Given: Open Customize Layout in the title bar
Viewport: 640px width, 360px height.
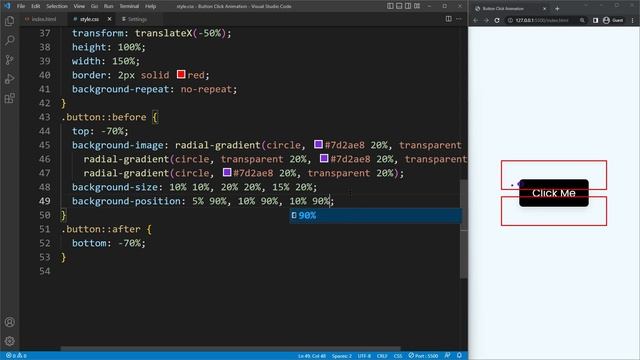Looking at the screenshot, I should point(417,6).
